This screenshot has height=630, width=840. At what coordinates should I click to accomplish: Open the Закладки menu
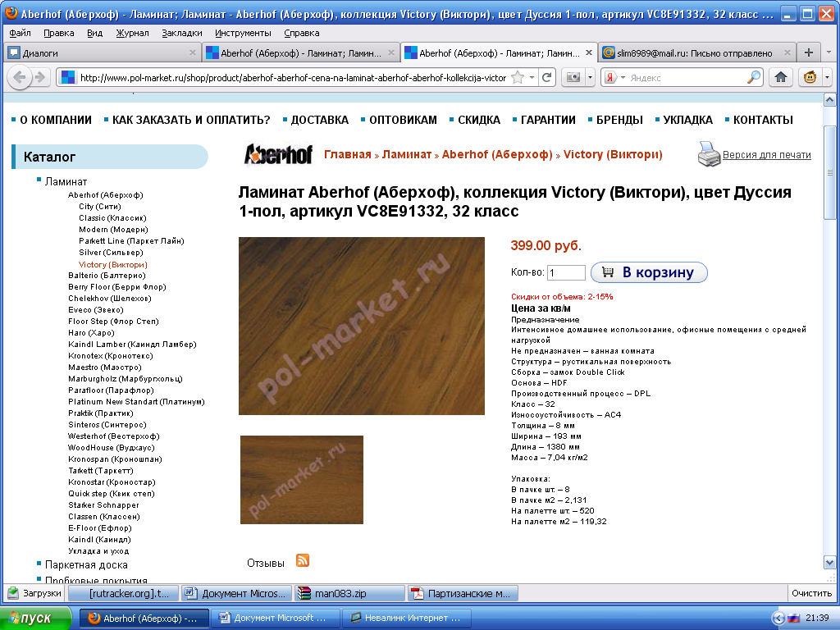tap(182, 33)
